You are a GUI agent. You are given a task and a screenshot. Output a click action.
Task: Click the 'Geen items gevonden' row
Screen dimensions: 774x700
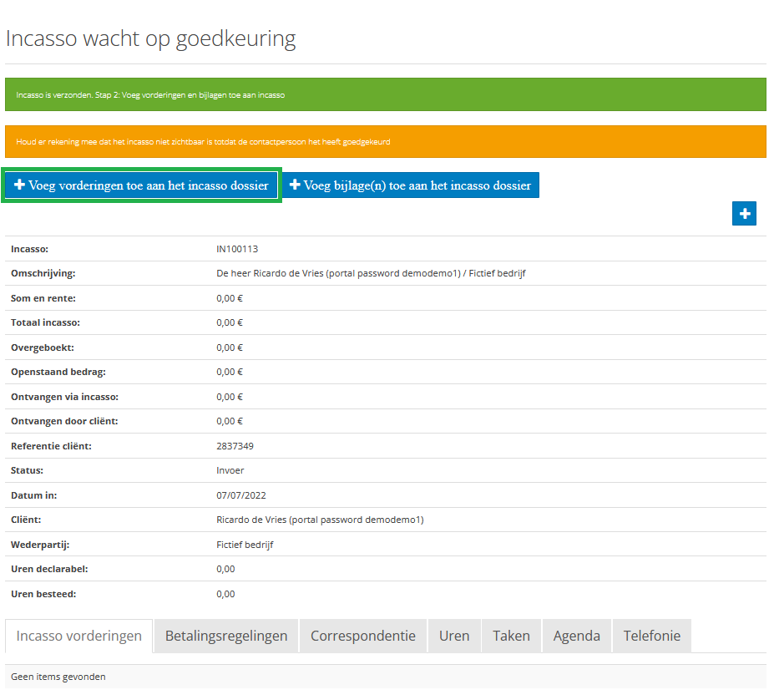tap(386, 677)
